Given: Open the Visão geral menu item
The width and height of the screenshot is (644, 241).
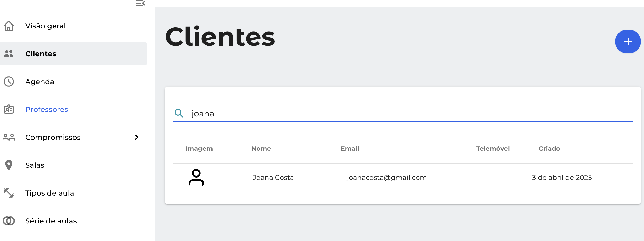Looking at the screenshot, I should (x=73, y=26).
